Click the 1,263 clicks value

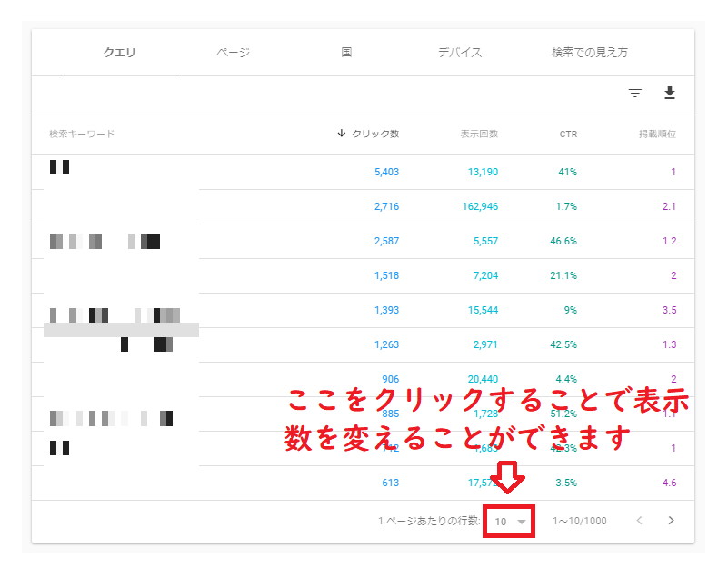tap(387, 344)
